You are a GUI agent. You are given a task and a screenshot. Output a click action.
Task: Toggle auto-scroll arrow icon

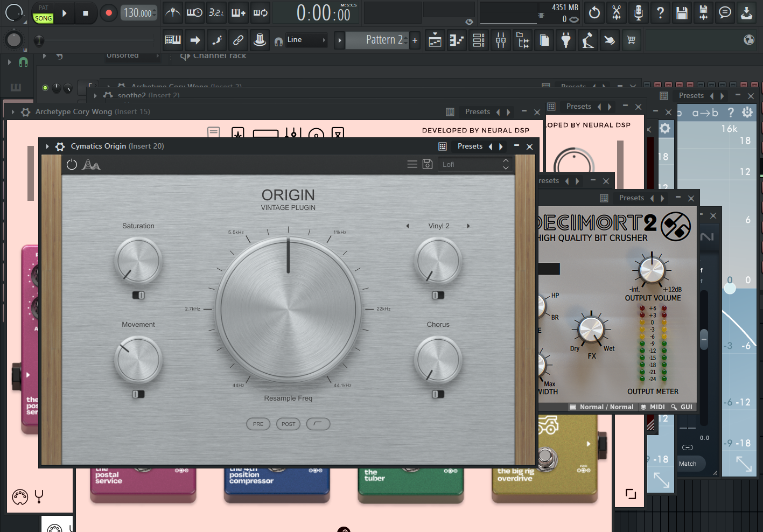pyautogui.click(x=195, y=40)
